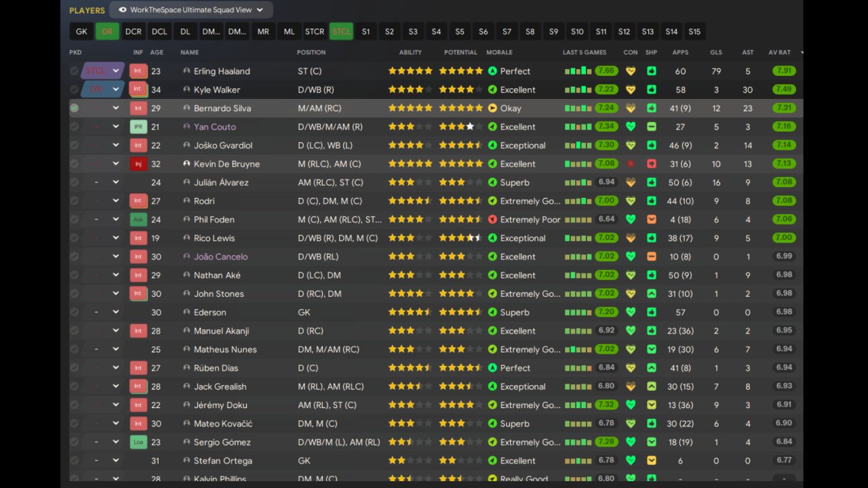
Task: Select the DCR position tab
Action: 134,32
